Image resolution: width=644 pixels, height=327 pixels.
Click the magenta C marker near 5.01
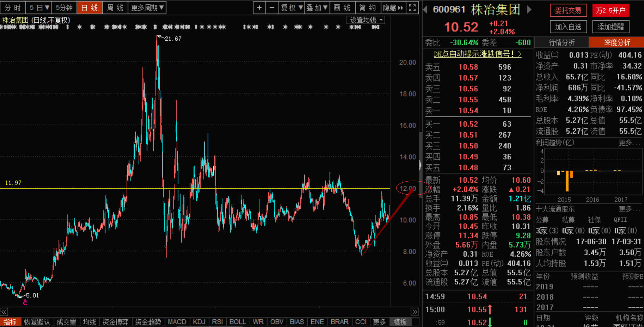point(25,303)
